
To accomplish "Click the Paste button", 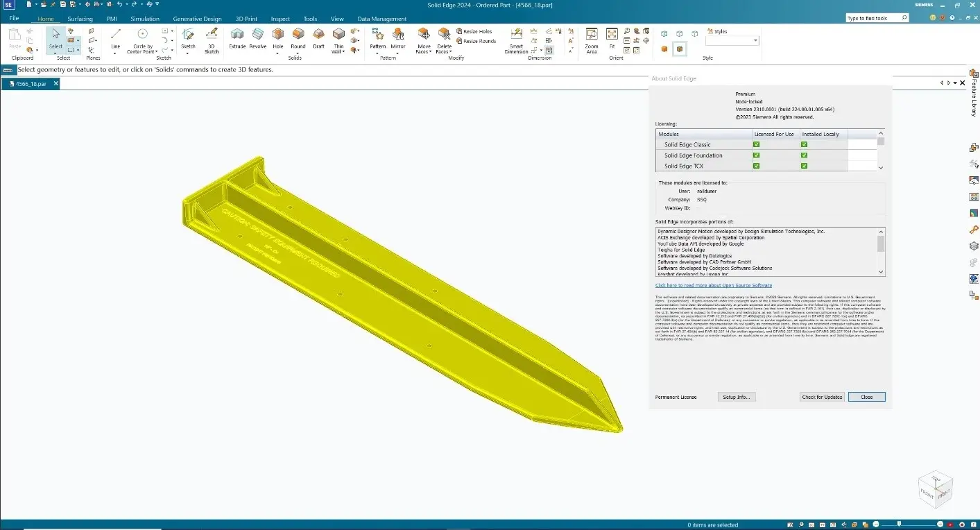I will point(15,38).
